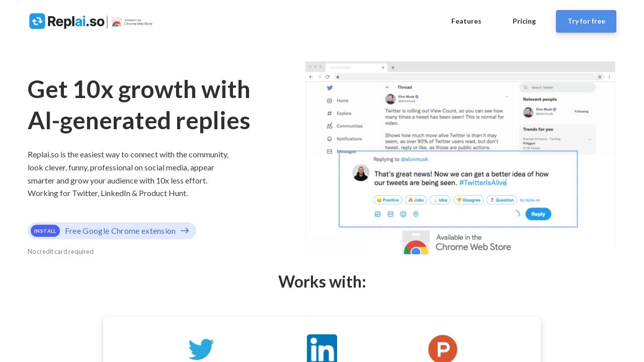The height and width of the screenshot is (362, 644).
Task: Open the Features menu item
Action: click(466, 21)
